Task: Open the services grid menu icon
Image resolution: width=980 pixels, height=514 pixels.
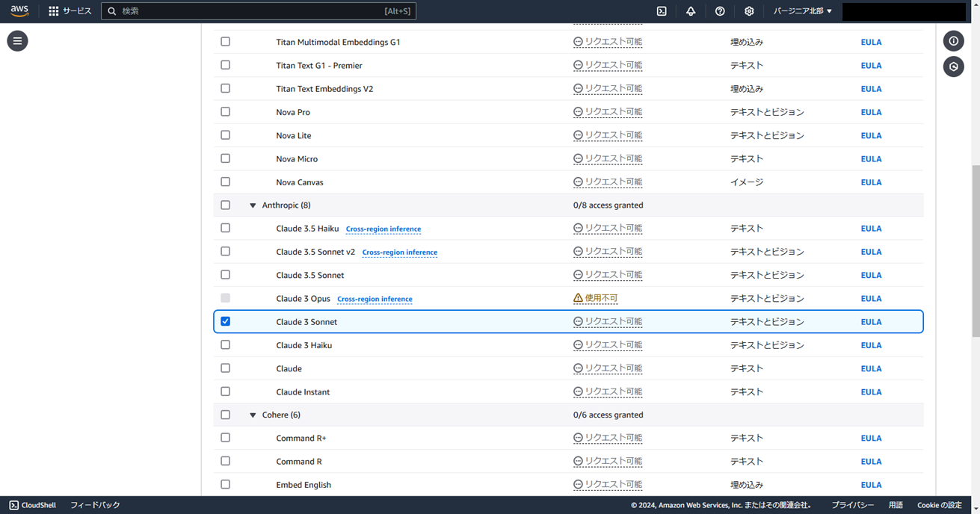Action: [x=54, y=11]
